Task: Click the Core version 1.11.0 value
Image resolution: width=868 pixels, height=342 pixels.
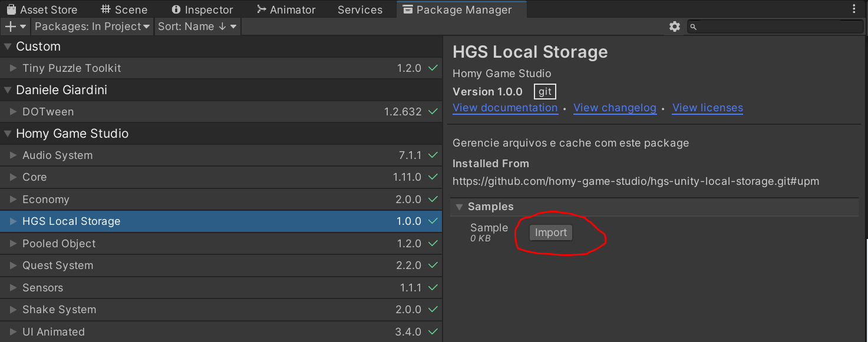Action: [407, 177]
